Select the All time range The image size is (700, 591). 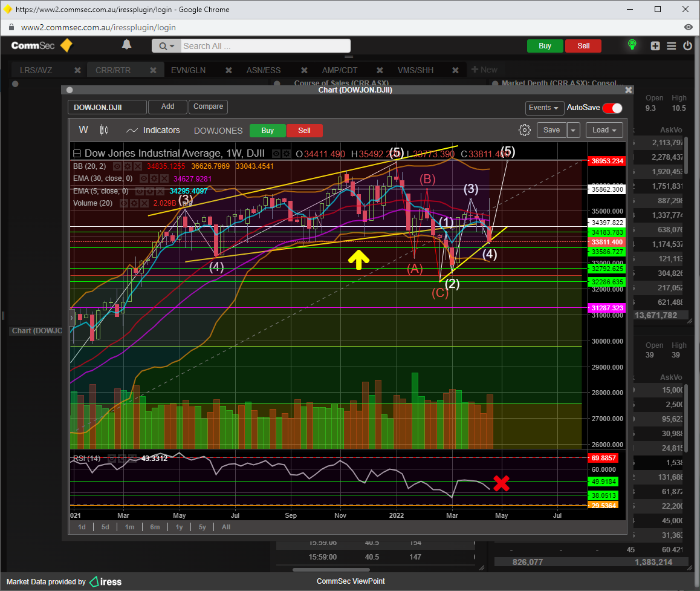(x=226, y=527)
